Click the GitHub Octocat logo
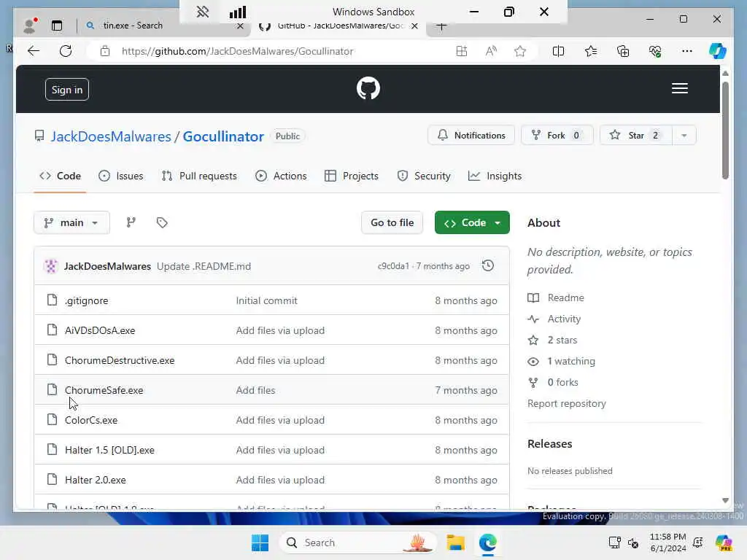747x560 pixels. click(x=368, y=88)
